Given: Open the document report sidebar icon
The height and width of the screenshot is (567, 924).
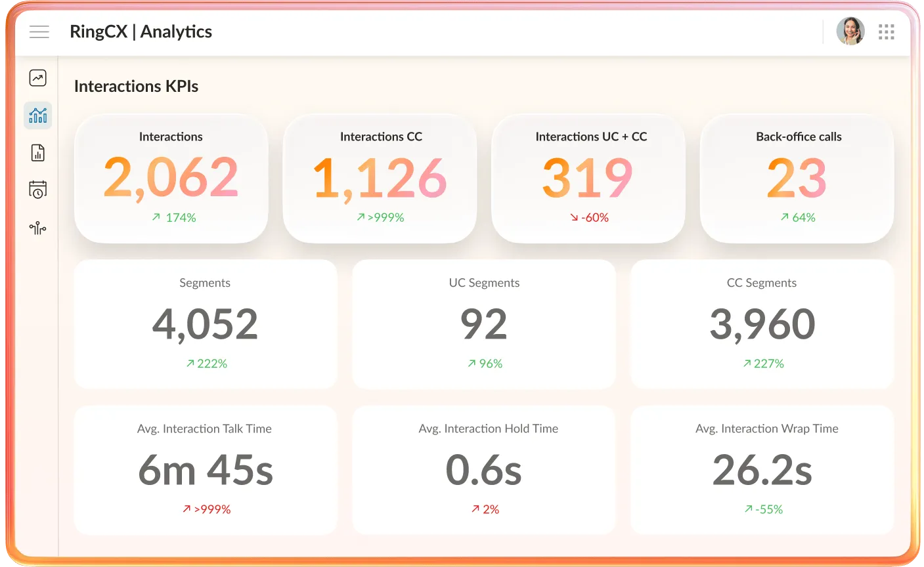Looking at the screenshot, I should coord(38,153).
